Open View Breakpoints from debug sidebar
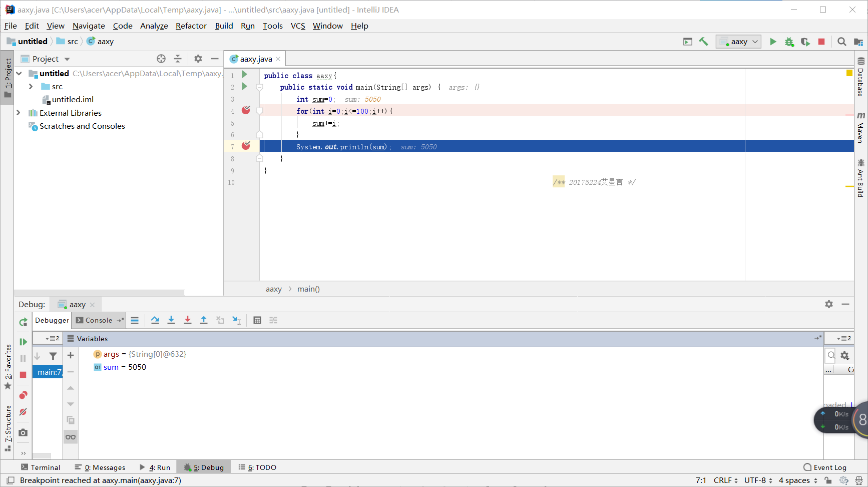 tap(23, 395)
